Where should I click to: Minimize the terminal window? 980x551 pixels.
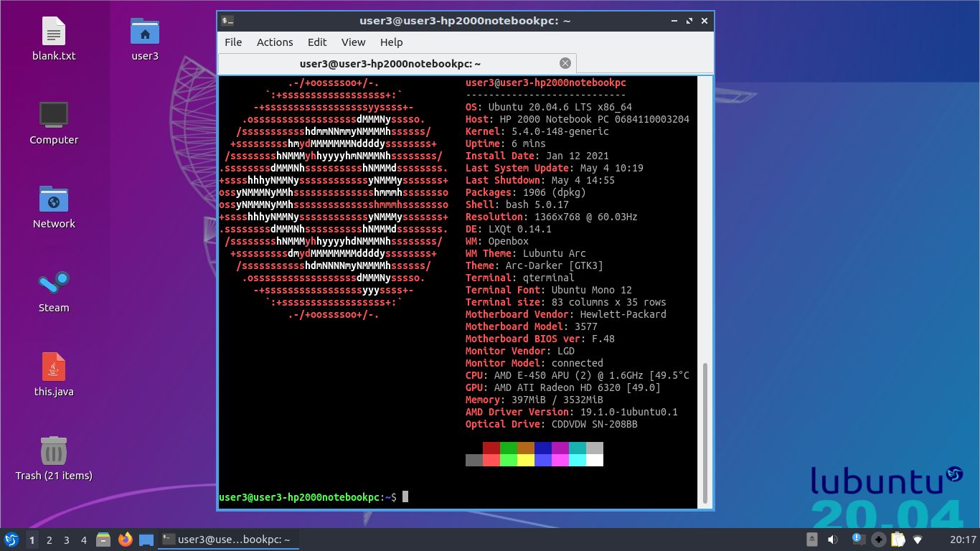(674, 21)
